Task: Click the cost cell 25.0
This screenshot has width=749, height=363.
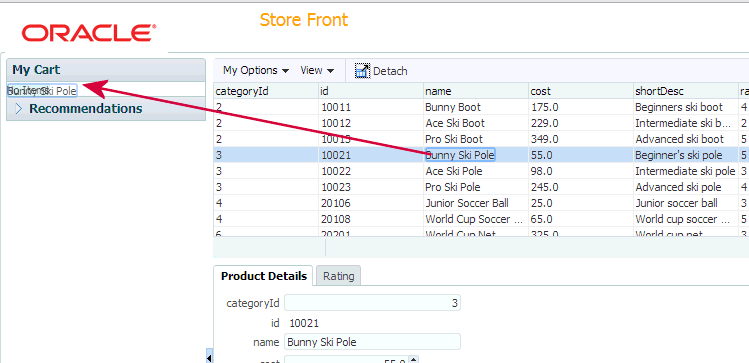Action: 542,203
